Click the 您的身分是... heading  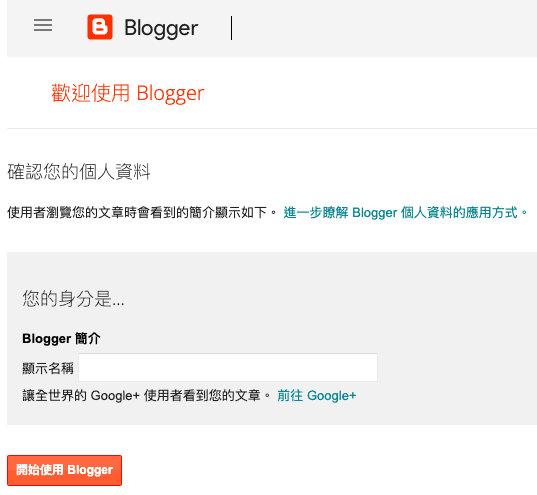73,298
